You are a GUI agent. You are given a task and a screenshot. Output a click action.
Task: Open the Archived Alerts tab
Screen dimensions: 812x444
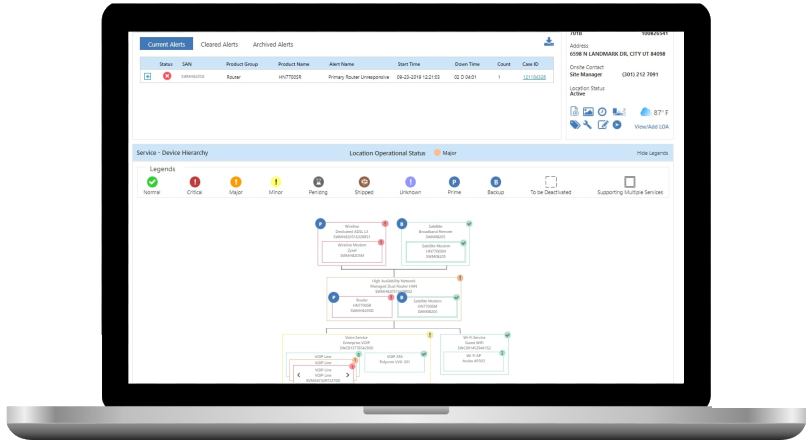pyautogui.click(x=272, y=44)
